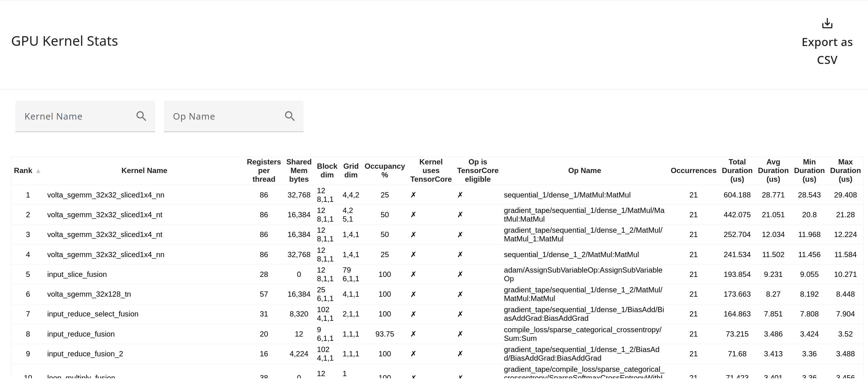Sort by Op Name column

click(584, 171)
